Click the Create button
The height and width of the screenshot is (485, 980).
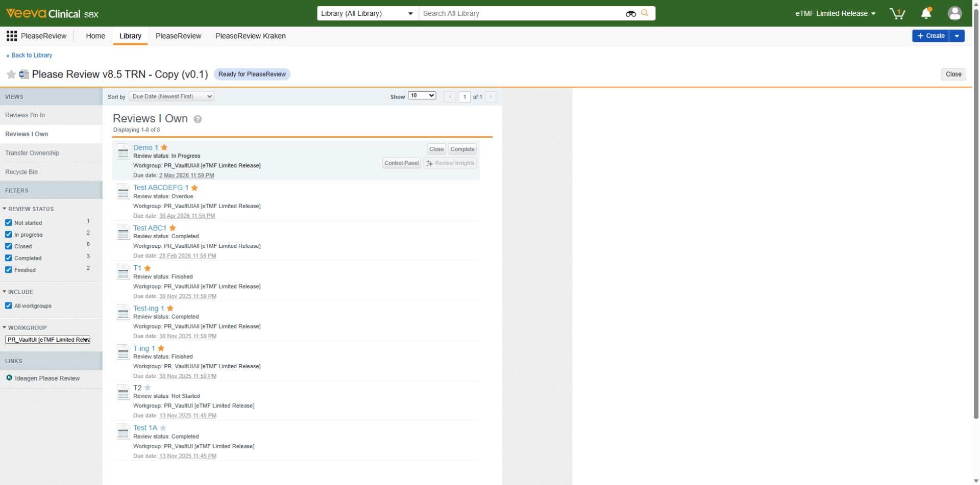click(930, 36)
